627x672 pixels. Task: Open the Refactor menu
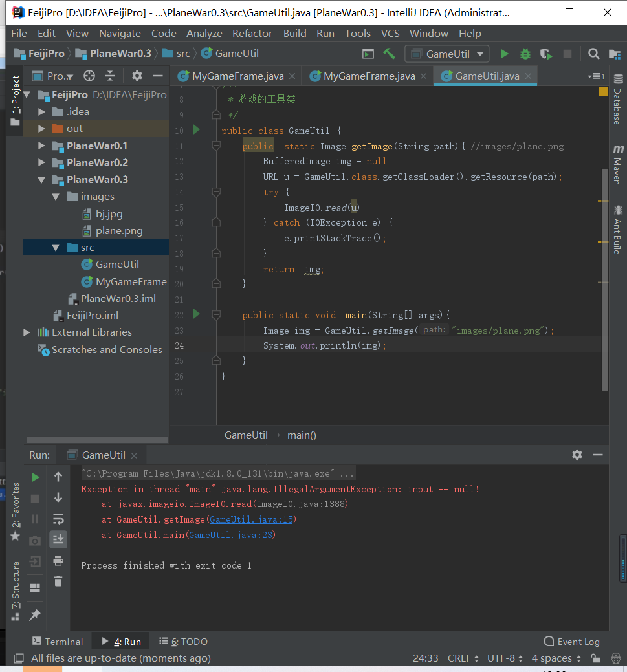(x=252, y=34)
